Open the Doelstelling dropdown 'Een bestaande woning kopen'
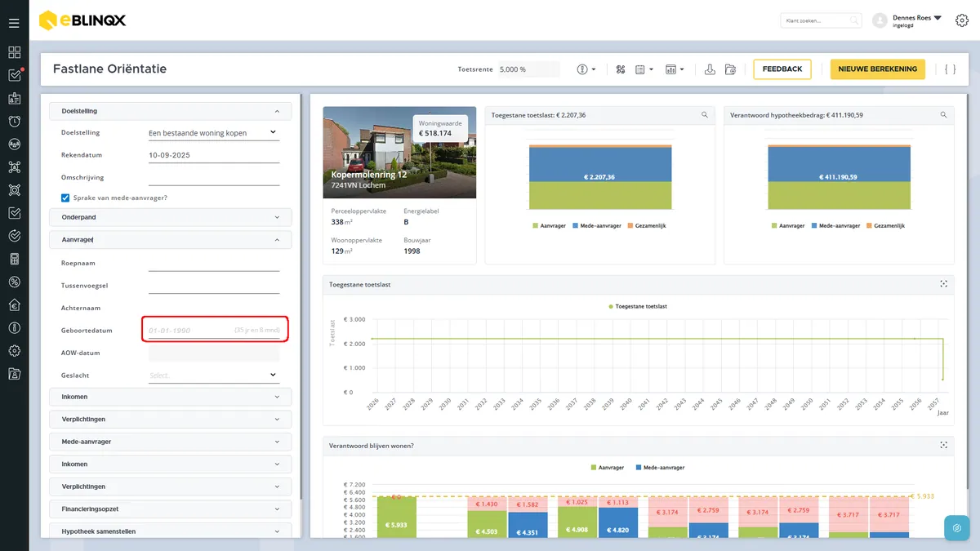 (x=214, y=132)
